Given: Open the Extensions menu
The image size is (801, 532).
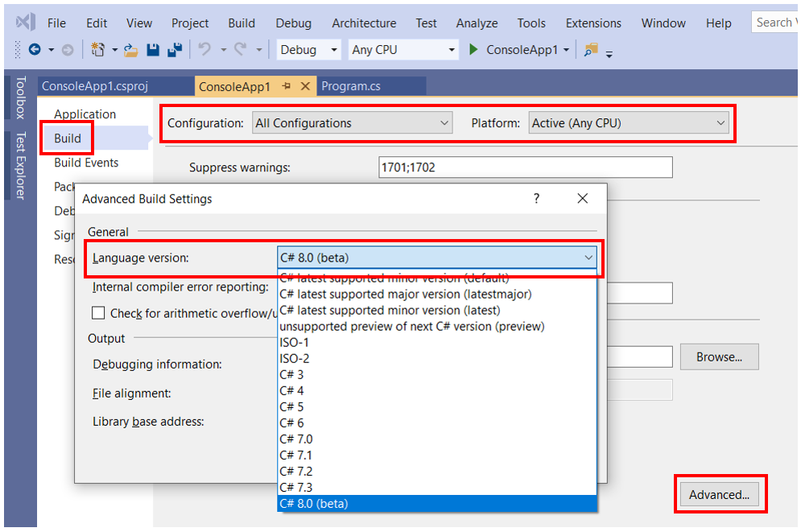Looking at the screenshot, I should coord(593,23).
